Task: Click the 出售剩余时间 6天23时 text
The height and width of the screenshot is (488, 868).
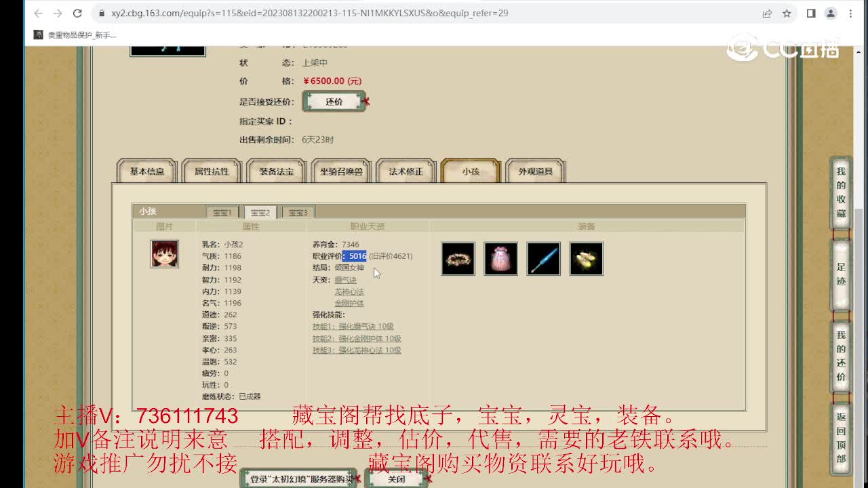Action: [x=287, y=140]
